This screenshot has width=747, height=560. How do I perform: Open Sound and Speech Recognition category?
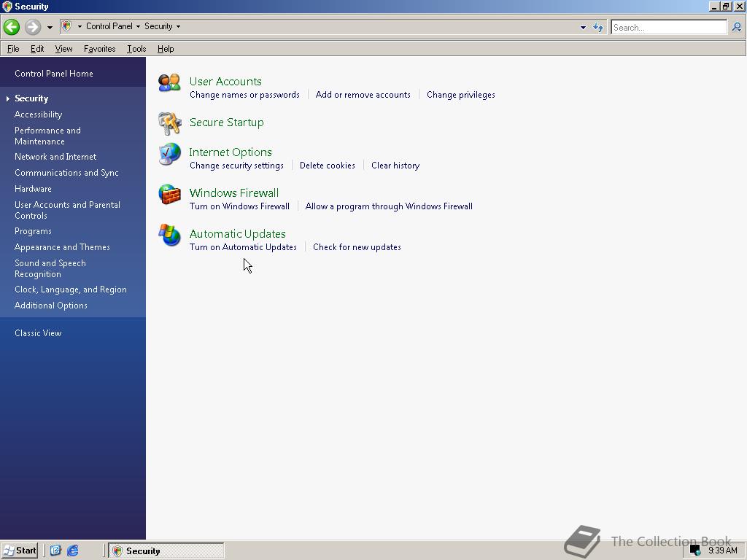(50, 268)
